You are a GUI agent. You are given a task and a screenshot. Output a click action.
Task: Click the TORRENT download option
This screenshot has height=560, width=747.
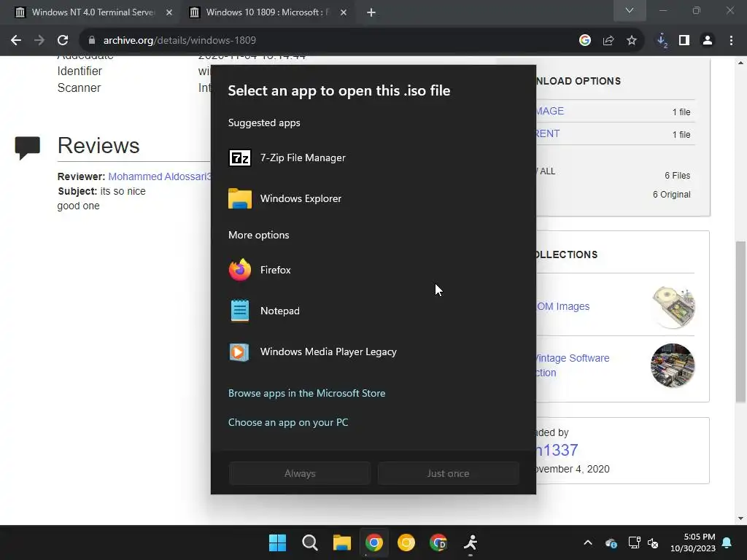547,134
